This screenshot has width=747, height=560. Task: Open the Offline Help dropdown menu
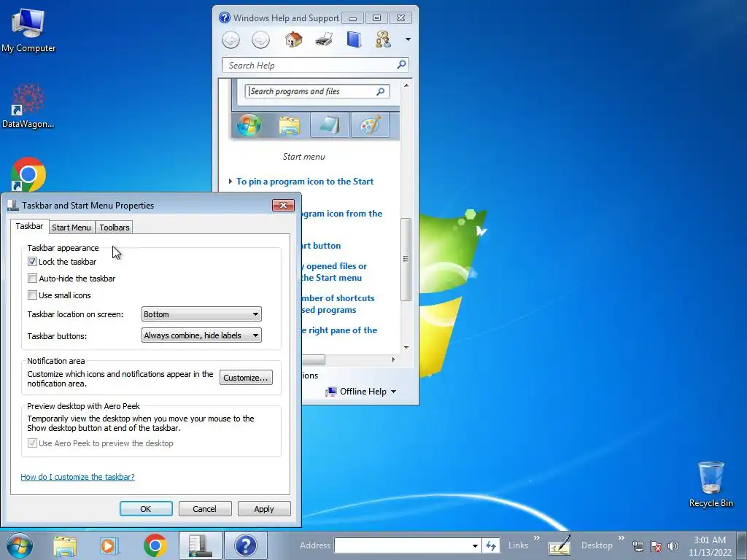[393, 392]
